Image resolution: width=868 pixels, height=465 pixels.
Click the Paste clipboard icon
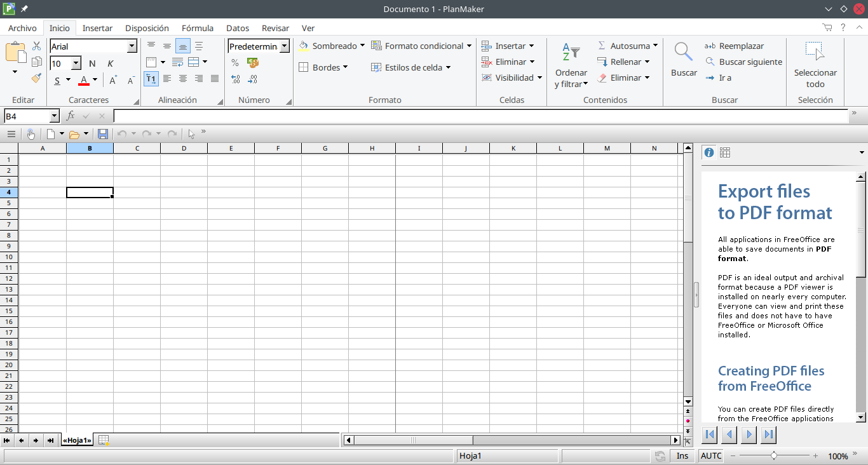(15, 53)
